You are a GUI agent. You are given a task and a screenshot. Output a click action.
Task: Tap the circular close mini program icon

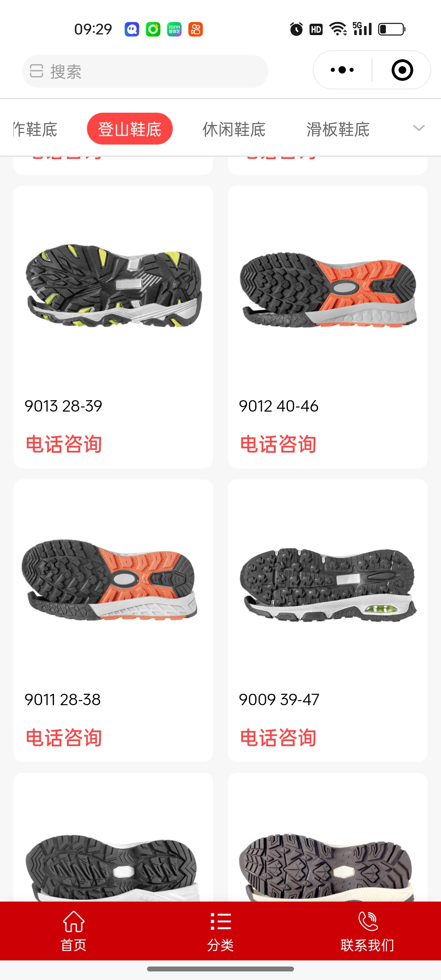pos(402,70)
